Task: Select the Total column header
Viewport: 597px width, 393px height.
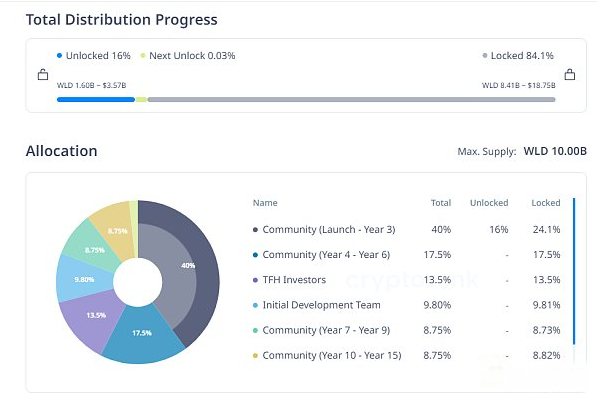Action: tap(441, 203)
